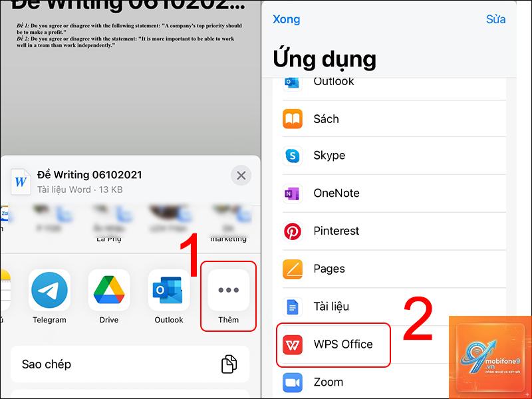Tap the Sao chép text label
Viewport: 532px width, 399px height.
(47, 364)
